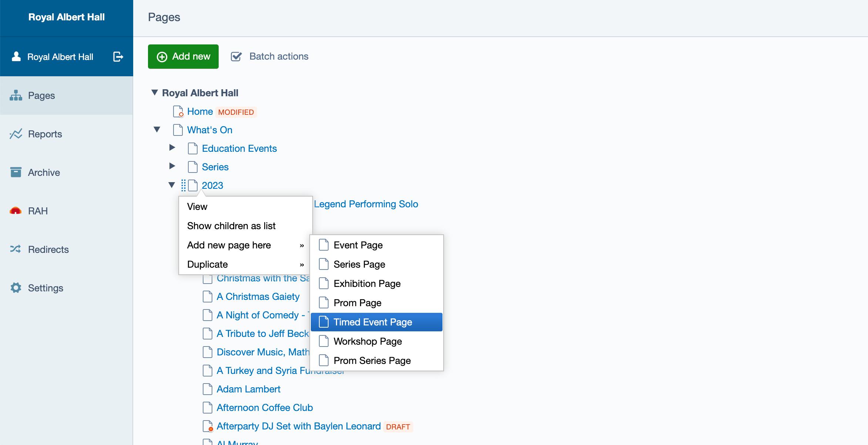Image resolution: width=868 pixels, height=445 pixels.
Task: Open Redirects using the shuffle arrows icon
Action: 16,249
